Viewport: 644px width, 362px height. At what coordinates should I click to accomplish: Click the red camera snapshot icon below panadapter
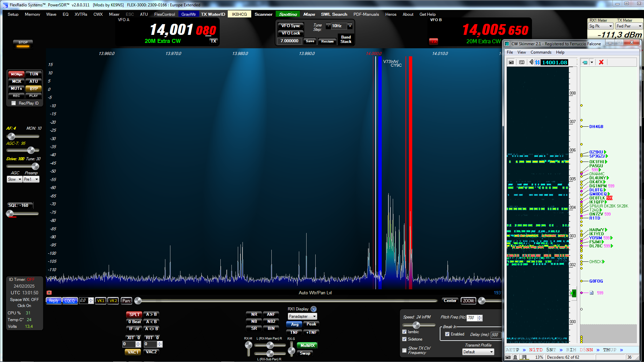(49, 293)
